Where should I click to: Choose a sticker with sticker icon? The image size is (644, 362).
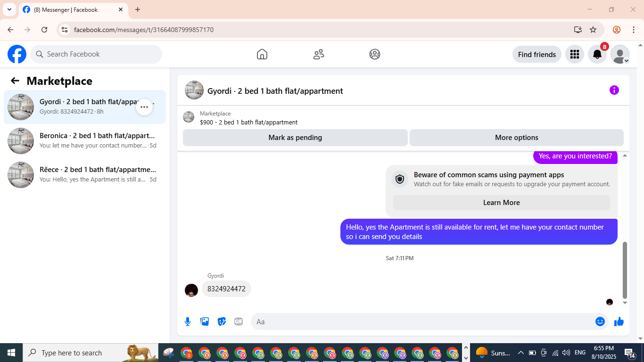(x=222, y=321)
